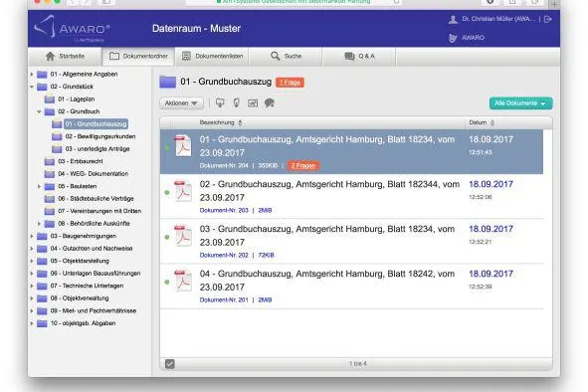Viewport: 588px width, 392px height.
Task: Click the download icon in the document toolbar
Action: click(x=220, y=103)
